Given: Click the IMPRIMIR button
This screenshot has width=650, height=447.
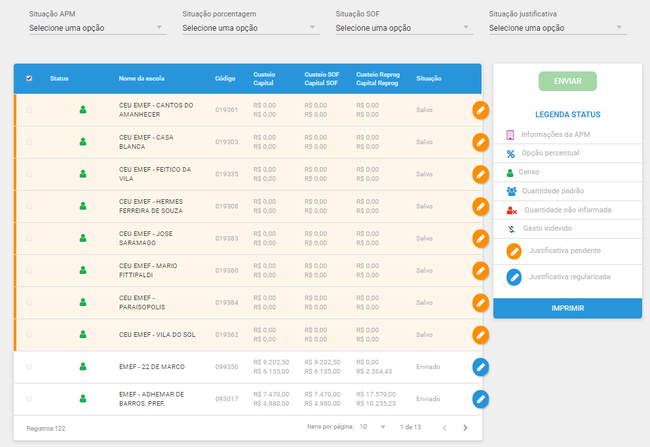Looking at the screenshot, I should [568, 308].
